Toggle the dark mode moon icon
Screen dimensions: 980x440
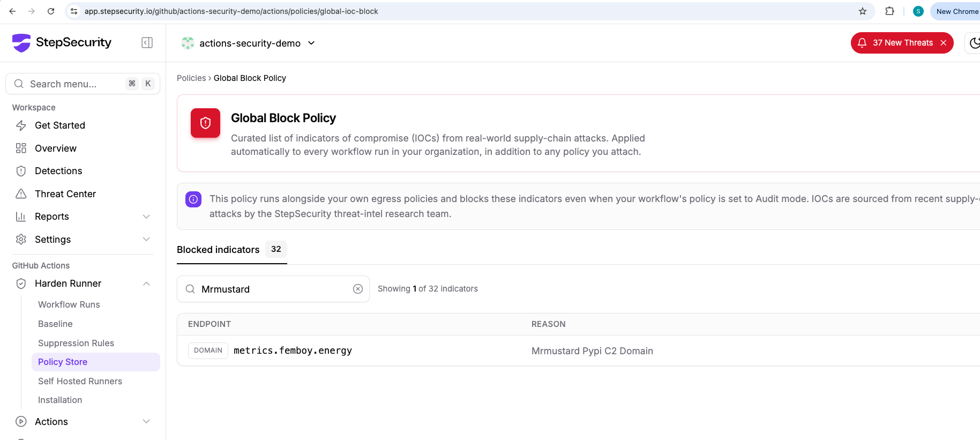point(975,43)
